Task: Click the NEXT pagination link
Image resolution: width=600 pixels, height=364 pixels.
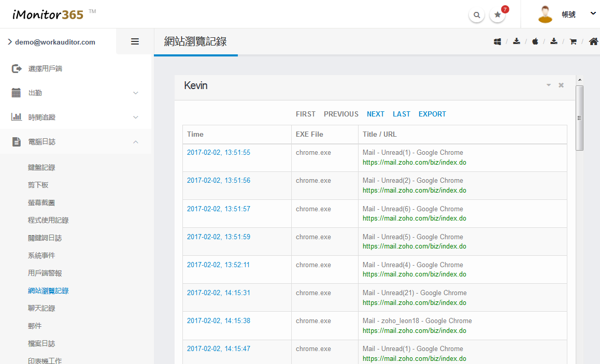Action: point(376,114)
